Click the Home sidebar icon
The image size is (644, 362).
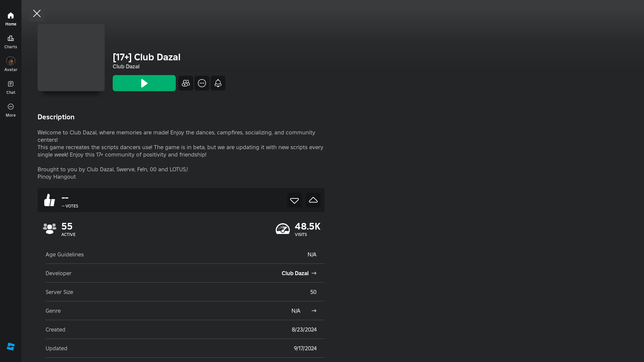coord(11,19)
